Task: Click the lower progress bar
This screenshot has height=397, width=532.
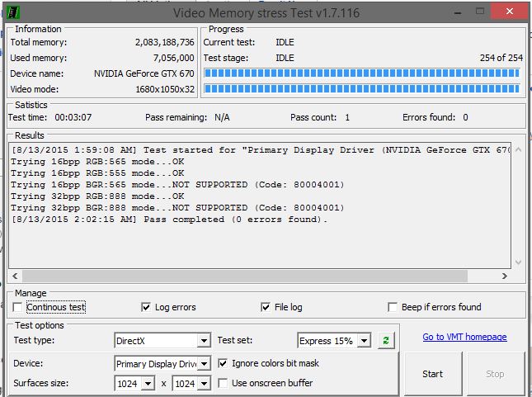Action: 362,89
